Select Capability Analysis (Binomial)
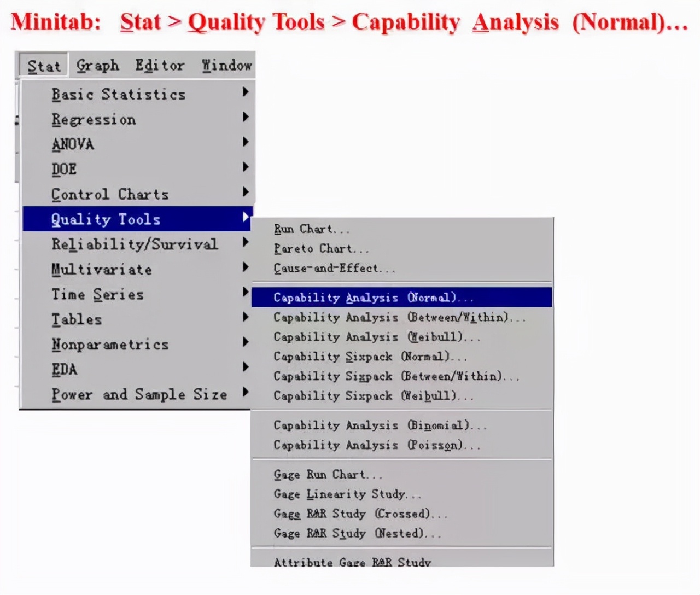700x595 pixels. pos(402,425)
